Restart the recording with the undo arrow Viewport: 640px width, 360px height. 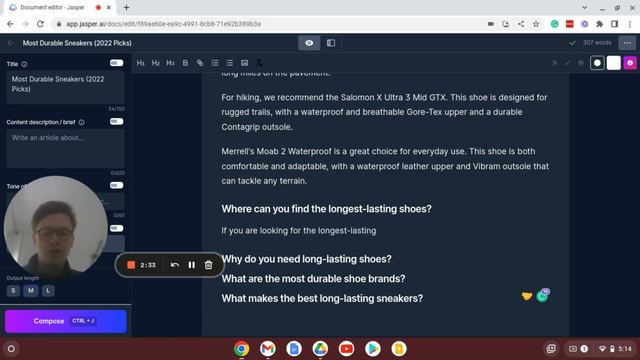tap(175, 265)
